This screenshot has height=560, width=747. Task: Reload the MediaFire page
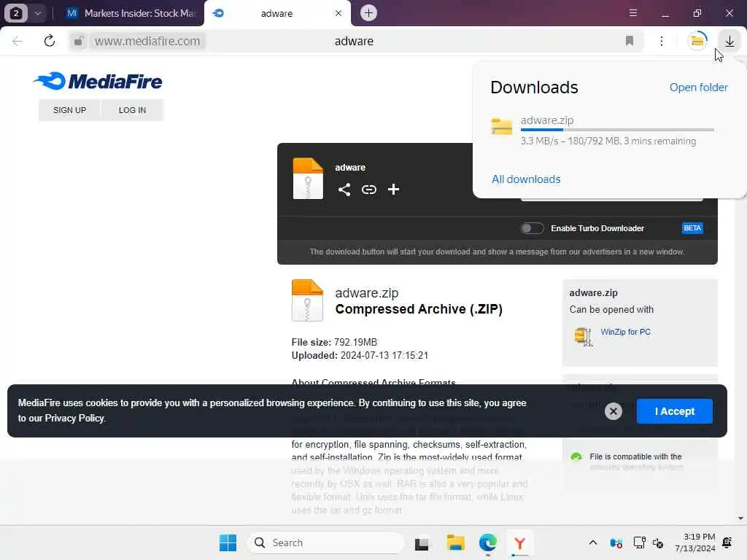click(x=50, y=41)
